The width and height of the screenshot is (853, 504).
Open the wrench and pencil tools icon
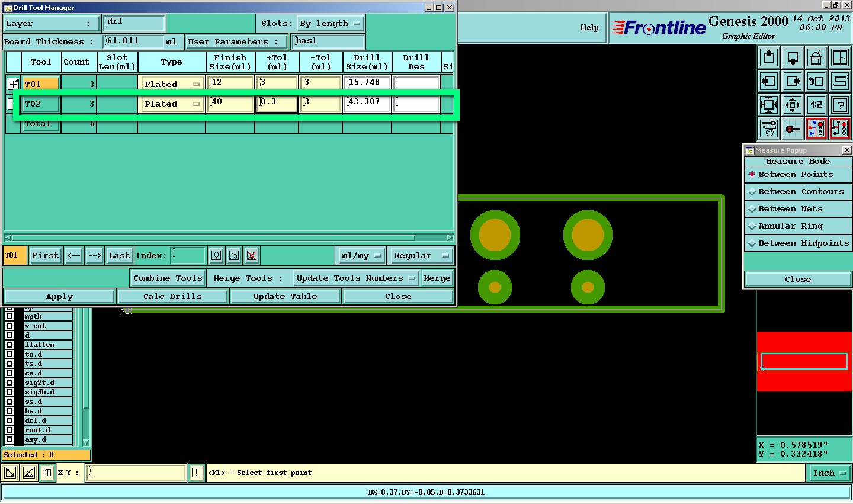tap(769, 128)
